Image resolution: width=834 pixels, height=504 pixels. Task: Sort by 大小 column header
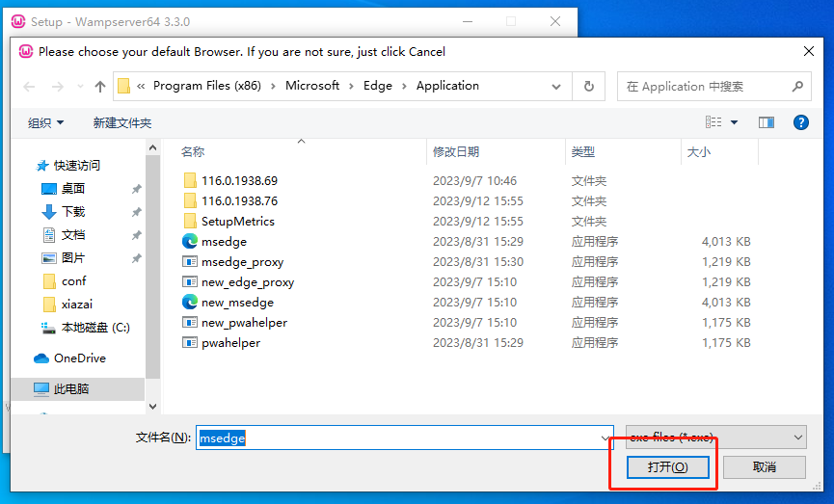point(698,152)
